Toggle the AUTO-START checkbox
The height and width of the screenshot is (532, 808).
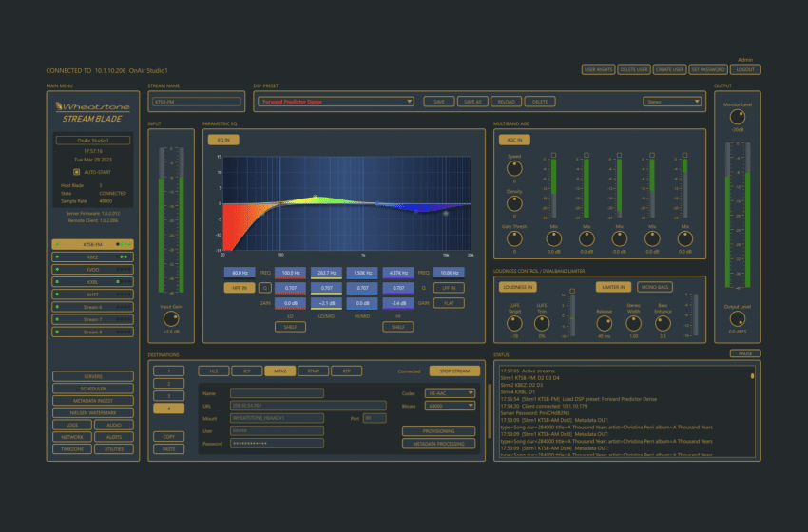(x=78, y=172)
